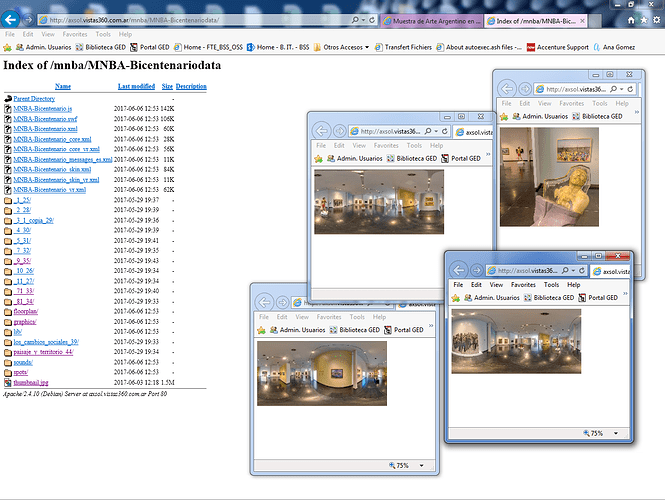The image size is (665, 500).
Task: Open the _3_1_copia_29/ folder link
Action: (x=34, y=221)
